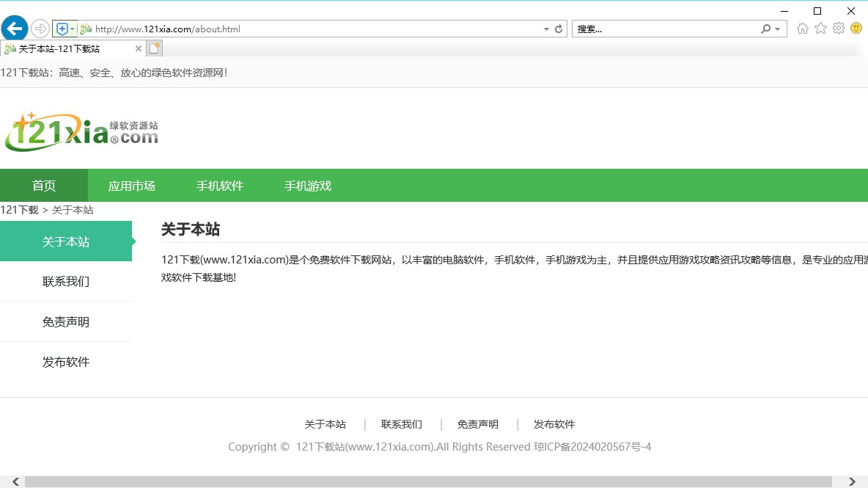868x488 pixels.
Task: Close the 关于本站-121下载站 tab
Action: pos(139,48)
